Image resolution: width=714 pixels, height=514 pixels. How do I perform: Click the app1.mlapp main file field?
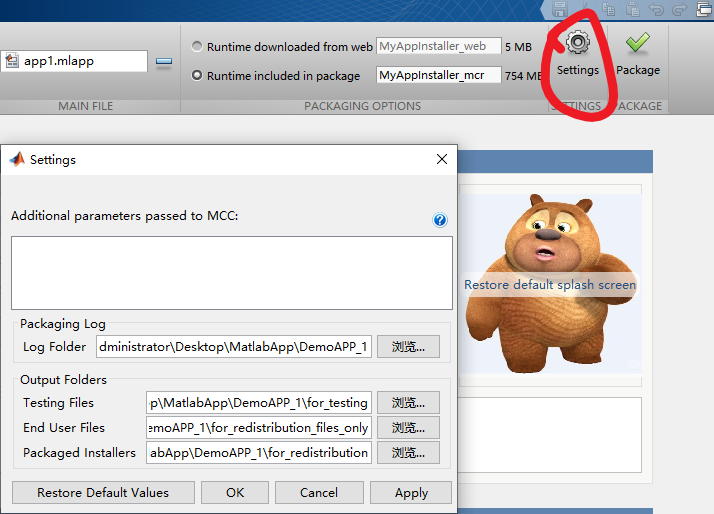point(74,61)
